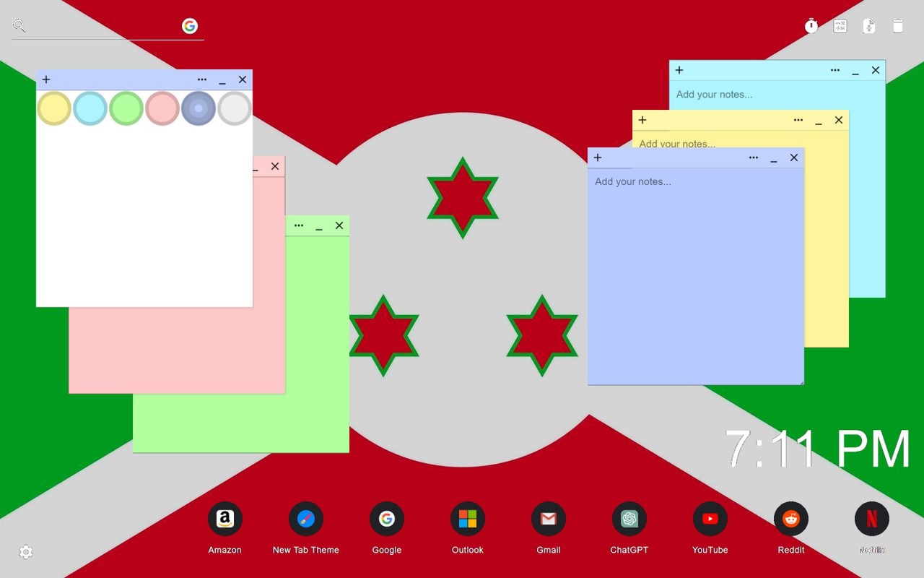The image size is (924, 578).
Task: Close the pink note
Action: click(x=275, y=166)
